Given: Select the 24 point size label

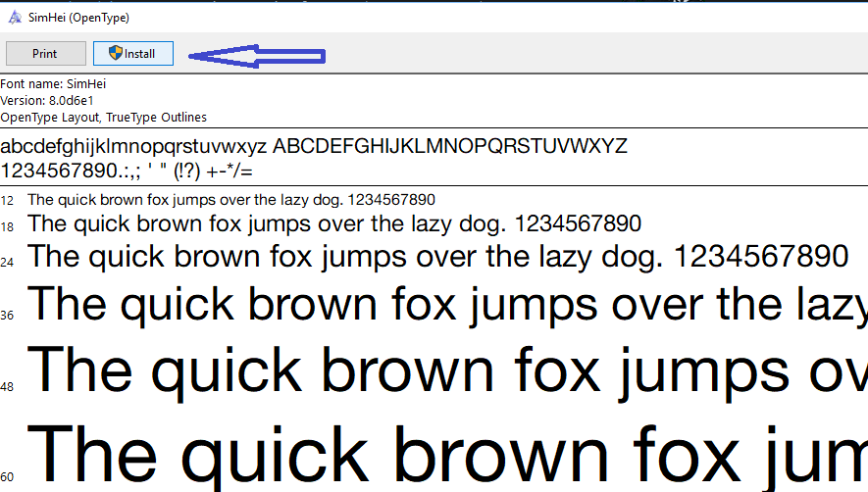Looking at the screenshot, I should click(8, 262).
